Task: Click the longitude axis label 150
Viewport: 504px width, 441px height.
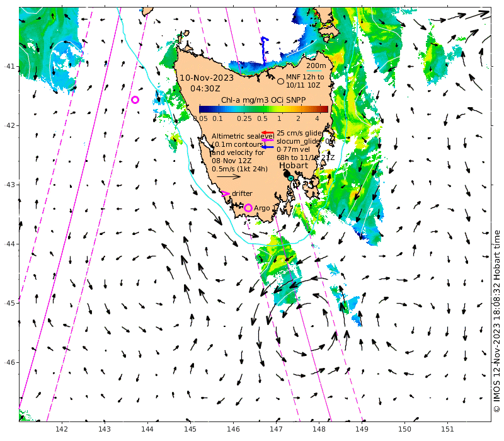Action: coord(404,429)
